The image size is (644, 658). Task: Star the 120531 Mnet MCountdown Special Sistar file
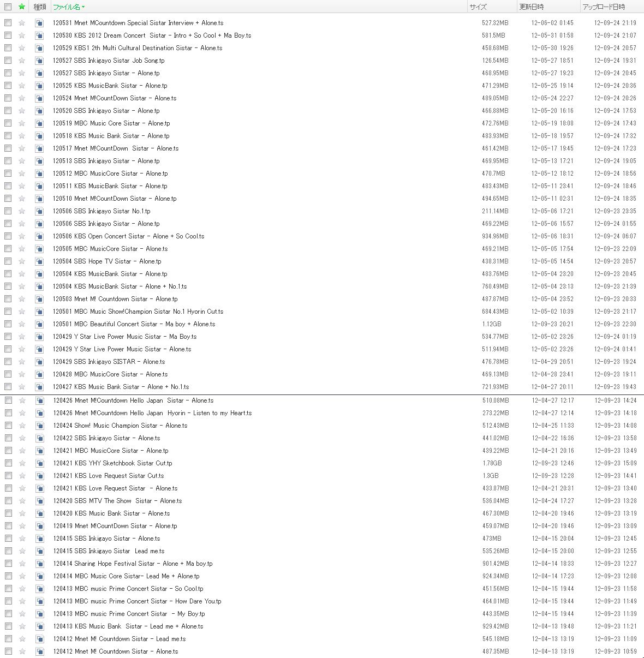pyautogui.click(x=22, y=23)
